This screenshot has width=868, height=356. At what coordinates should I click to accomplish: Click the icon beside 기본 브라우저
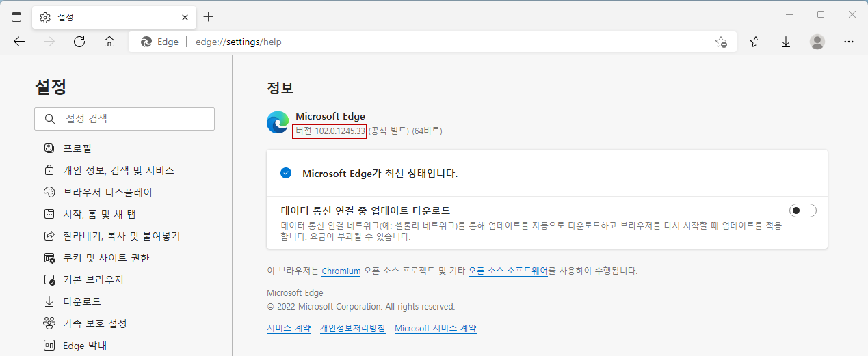click(49, 279)
